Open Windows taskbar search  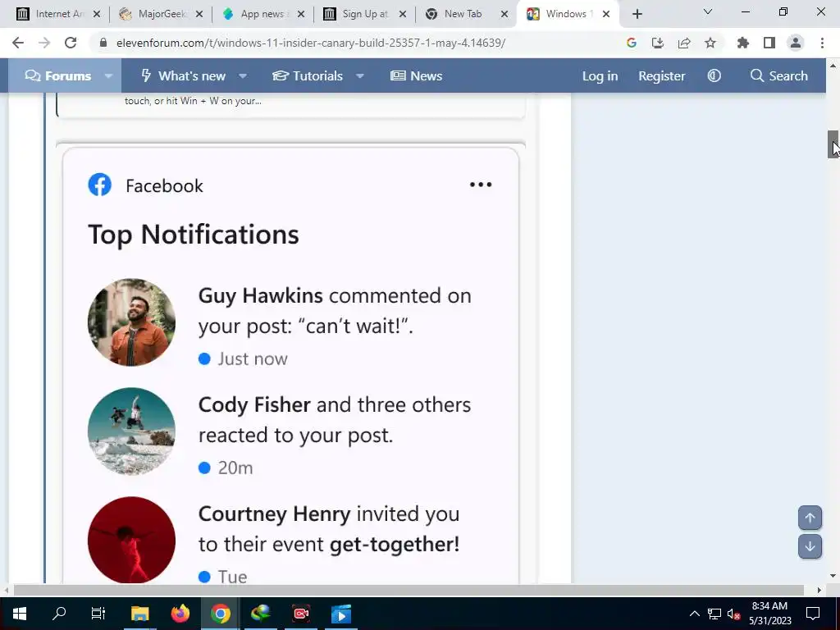click(x=59, y=614)
